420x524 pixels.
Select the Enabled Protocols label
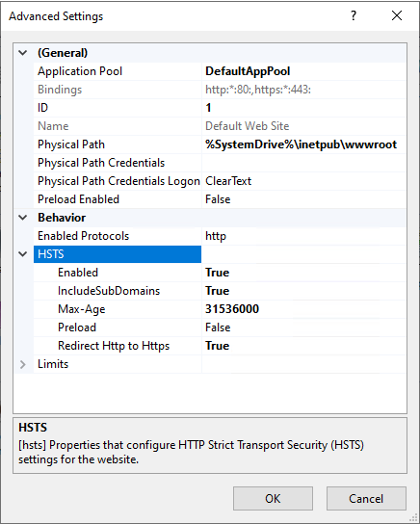point(83,236)
